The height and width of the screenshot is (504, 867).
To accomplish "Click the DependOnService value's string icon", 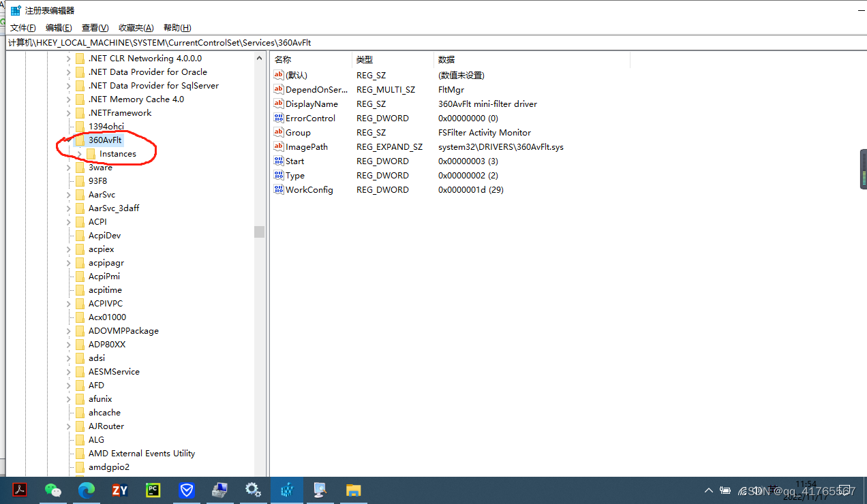I will (x=278, y=89).
